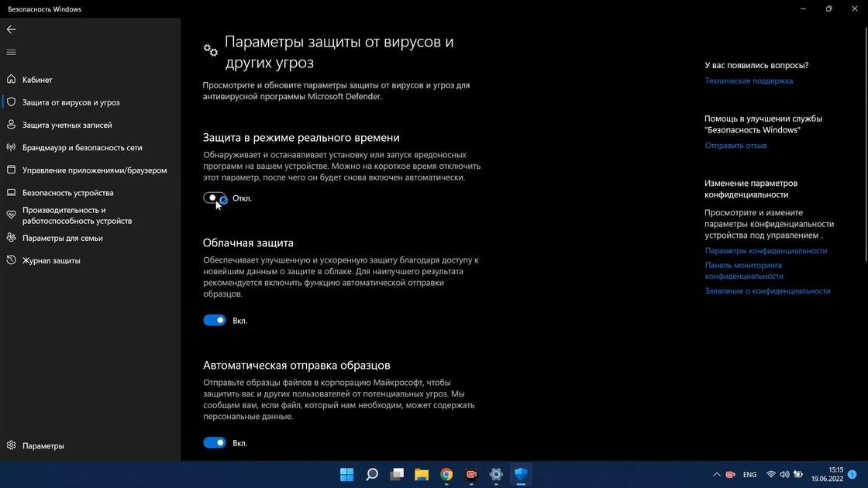The image size is (868, 488).
Task: Click the window icon beside Управление приложениями/браузером
Action: pos(11,170)
